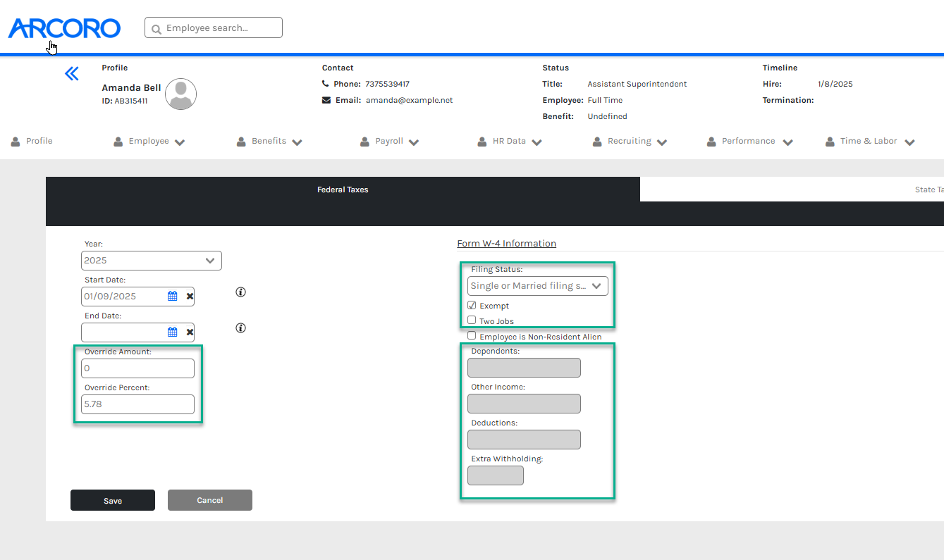944x560 pixels.
Task: Save the federal tax settings
Action: click(x=113, y=500)
